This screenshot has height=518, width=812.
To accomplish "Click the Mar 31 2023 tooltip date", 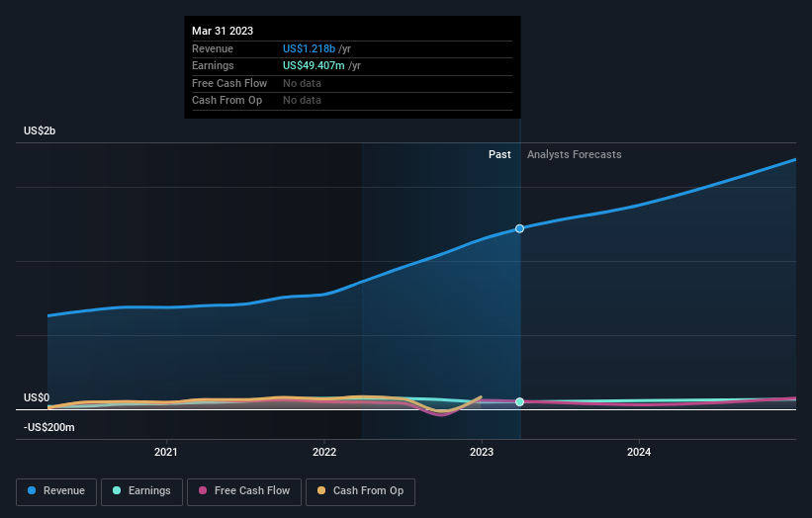I will coord(223,31).
